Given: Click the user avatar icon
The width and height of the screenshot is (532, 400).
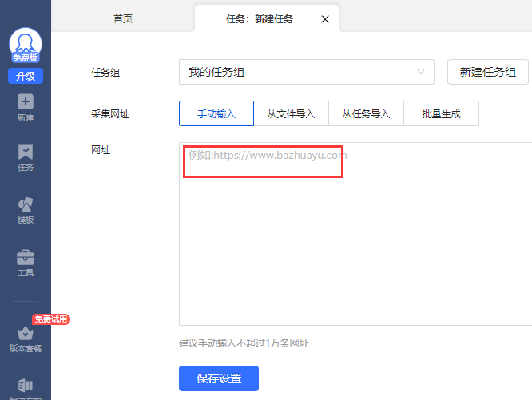Looking at the screenshot, I should click(26, 42).
